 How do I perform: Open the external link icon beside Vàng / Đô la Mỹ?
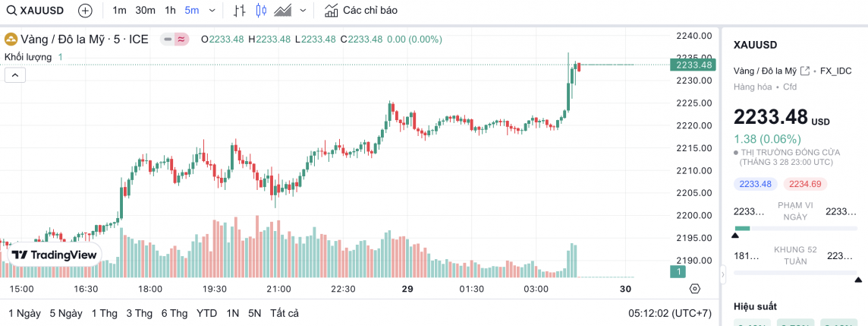805,71
